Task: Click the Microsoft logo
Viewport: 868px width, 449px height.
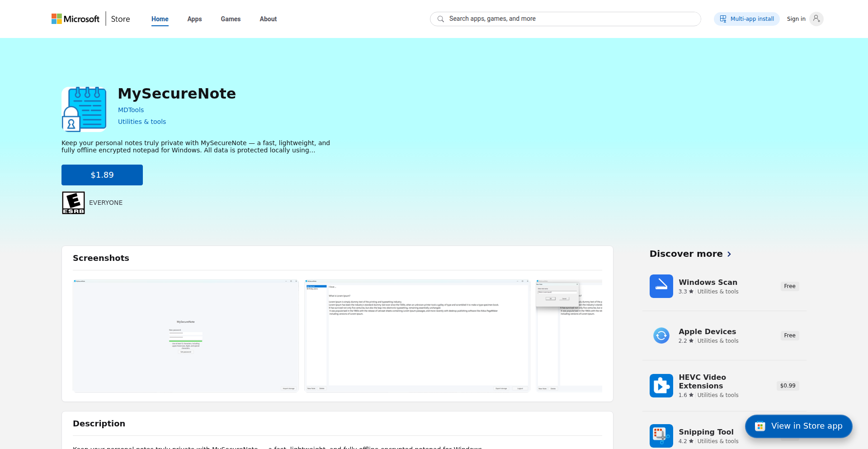Action: click(75, 19)
